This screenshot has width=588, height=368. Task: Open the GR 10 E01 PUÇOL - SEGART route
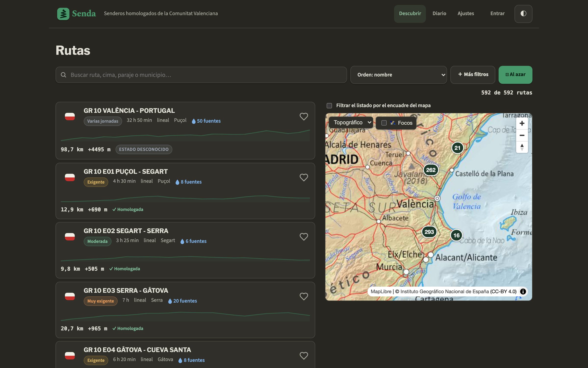[x=125, y=171]
